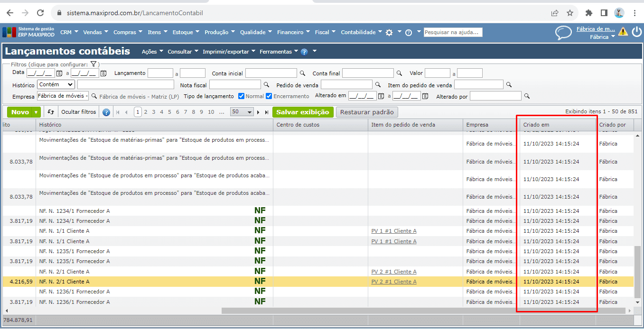Click the vertical scrollbar thumb of the grid
This screenshot has height=329, width=644.
point(637,270)
